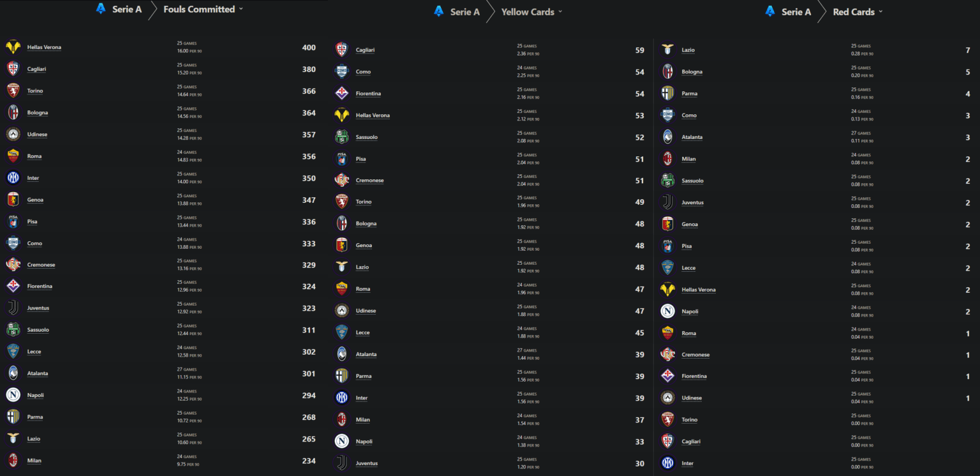Click the Serie A logo beside Fouls Committed
The height and width of the screenshot is (476, 980).
coord(100,9)
